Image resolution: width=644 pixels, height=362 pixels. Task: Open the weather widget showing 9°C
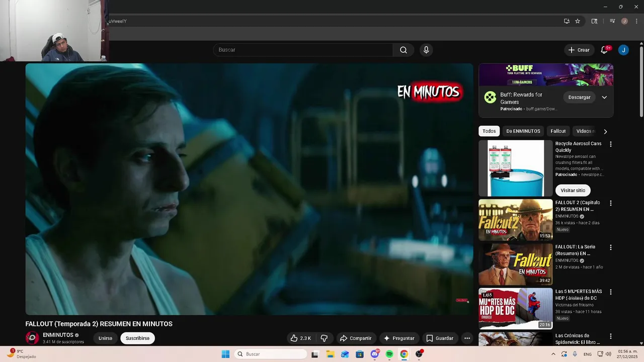point(22,354)
